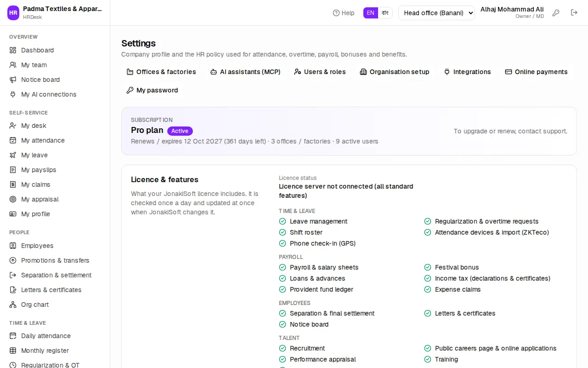Open the Online payments tab
Image resolution: width=588 pixels, height=368 pixels.
pyautogui.click(x=536, y=72)
